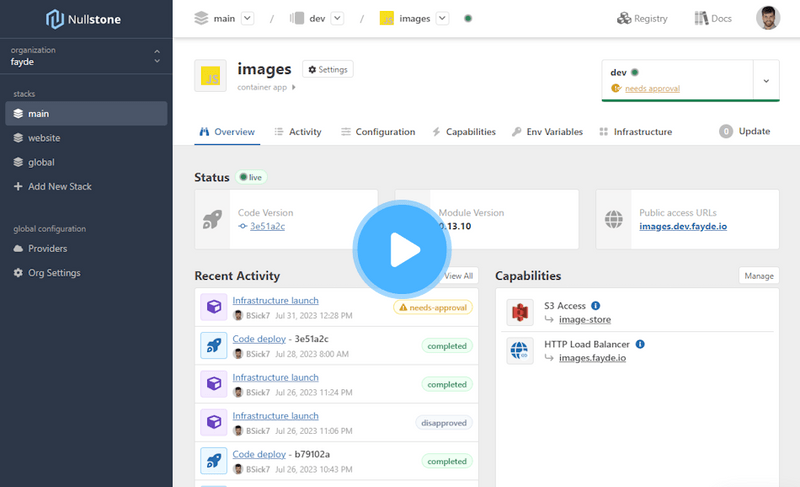800x487 pixels.
Task: Play the video overlay
Action: 402,249
